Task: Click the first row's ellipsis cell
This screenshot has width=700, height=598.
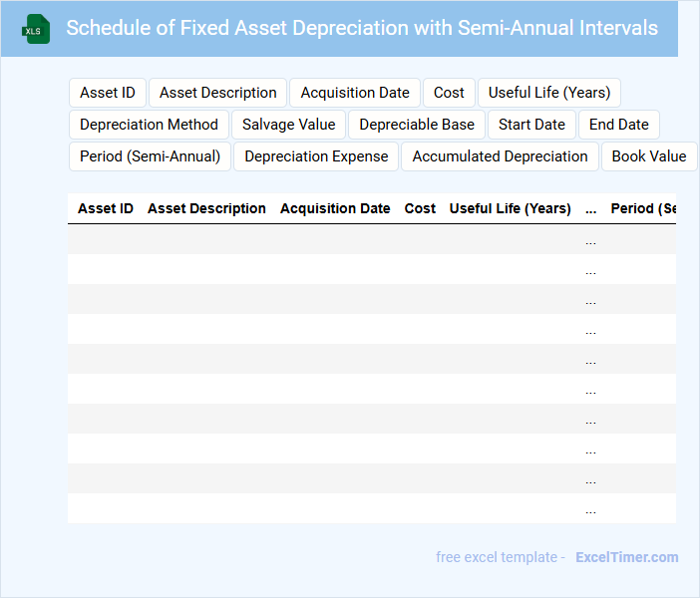Action: (x=591, y=240)
